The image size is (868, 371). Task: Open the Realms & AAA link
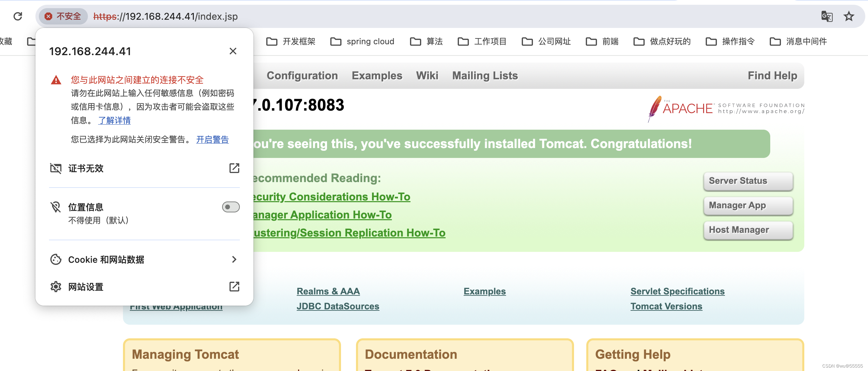click(328, 291)
